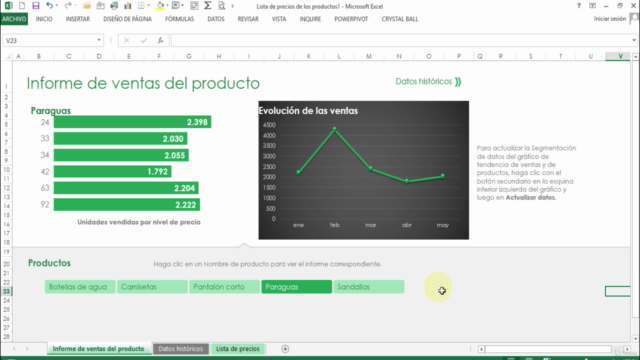Toggle the selected Paraguas slicer item
The height and width of the screenshot is (360, 640).
pos(296,287)
